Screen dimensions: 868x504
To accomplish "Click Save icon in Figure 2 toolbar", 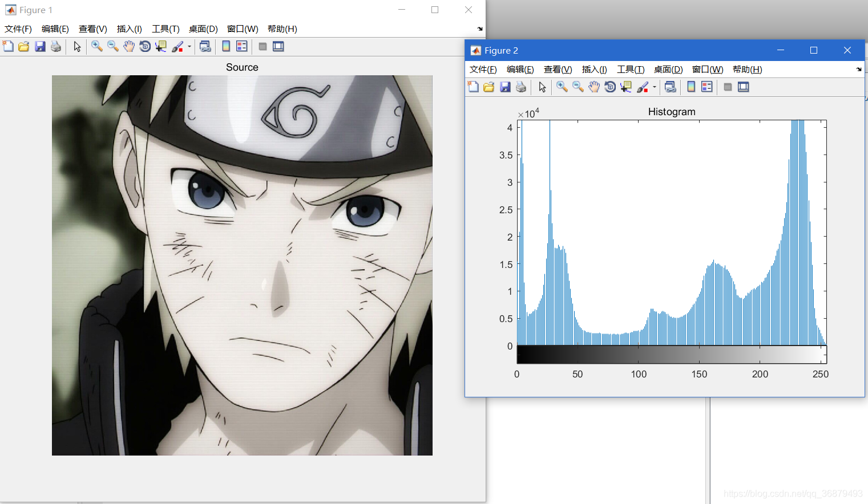I will click(x=505, y=87).
